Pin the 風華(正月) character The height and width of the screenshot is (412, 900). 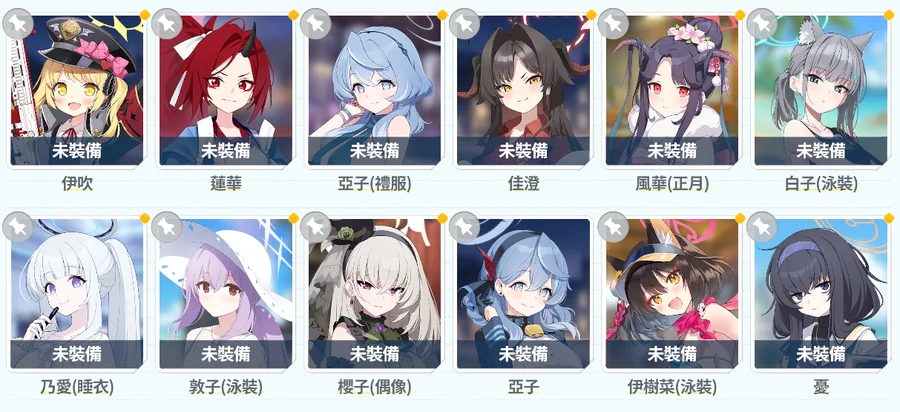(612, 24)
